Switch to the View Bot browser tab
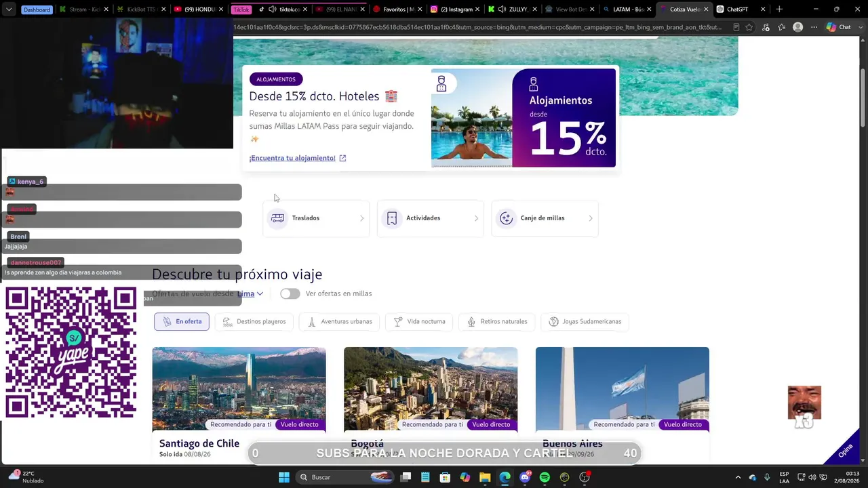Image resolution: width=868 pixels, height=488 pixels. [570, 9]
